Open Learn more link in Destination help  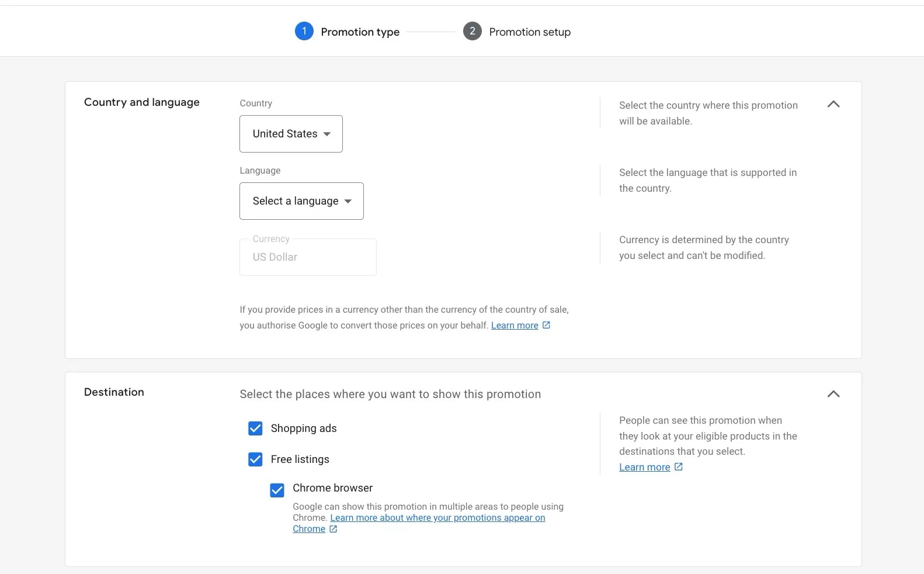coord(644,467)
